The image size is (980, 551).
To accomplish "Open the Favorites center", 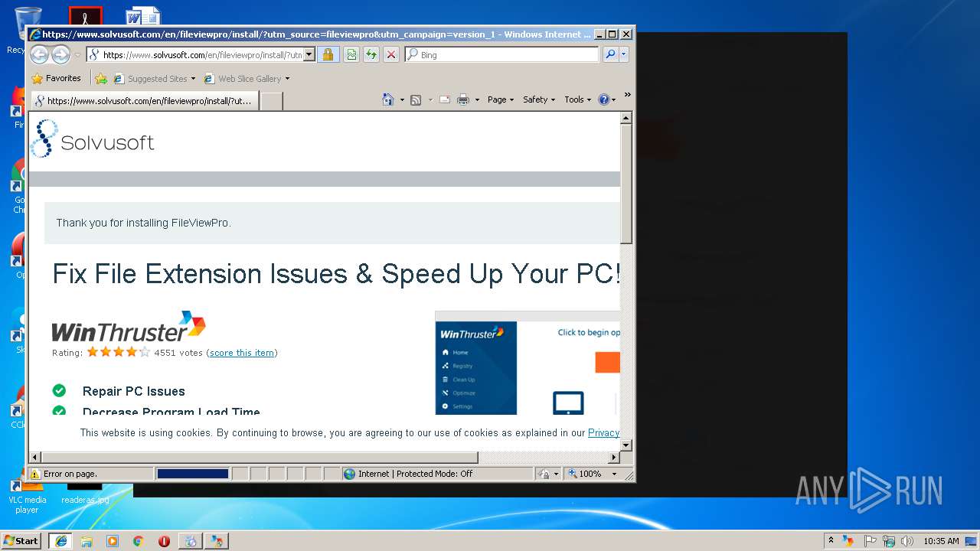I will 56,78.
